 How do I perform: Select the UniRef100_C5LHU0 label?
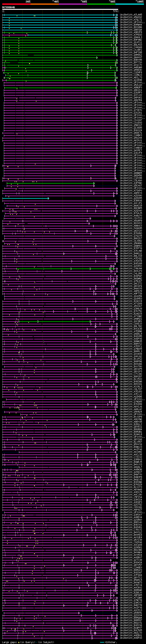(131, 181)
